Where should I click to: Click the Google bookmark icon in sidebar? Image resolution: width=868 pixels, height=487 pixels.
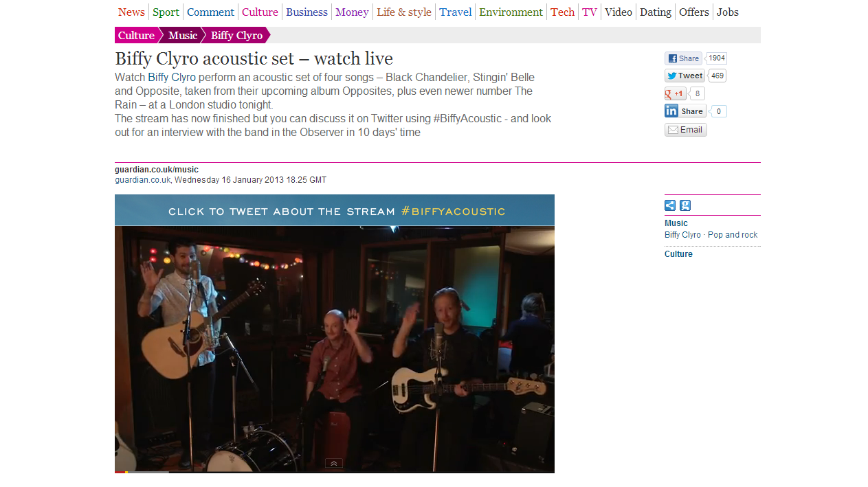(x=685, y=205)
